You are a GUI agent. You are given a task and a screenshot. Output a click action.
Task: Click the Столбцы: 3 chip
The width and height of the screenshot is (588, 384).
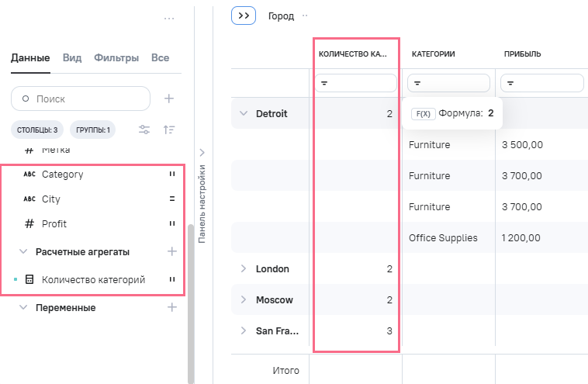click(37, 130)
